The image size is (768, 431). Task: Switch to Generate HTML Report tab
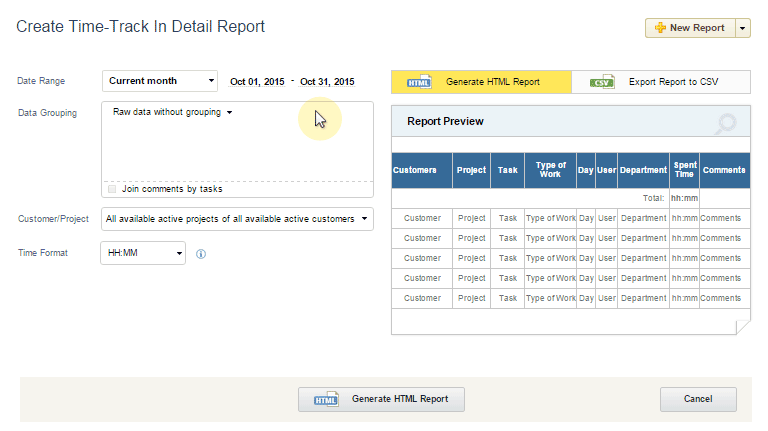point(481,82)
